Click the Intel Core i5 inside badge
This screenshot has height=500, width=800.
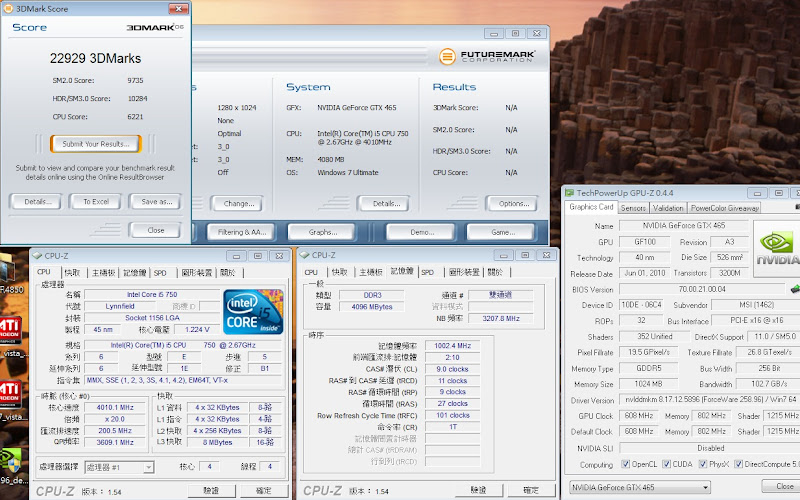(253, 312)
